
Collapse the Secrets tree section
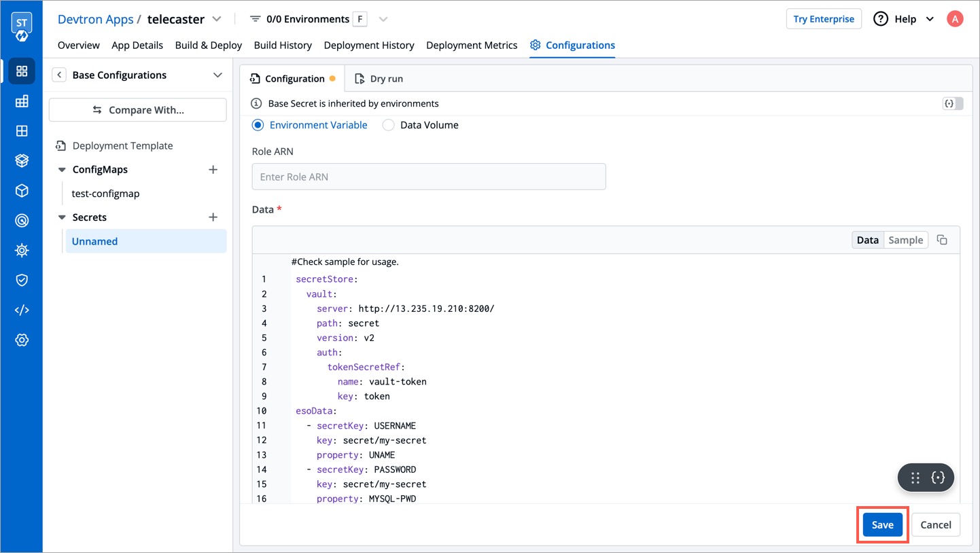[62, 217]
